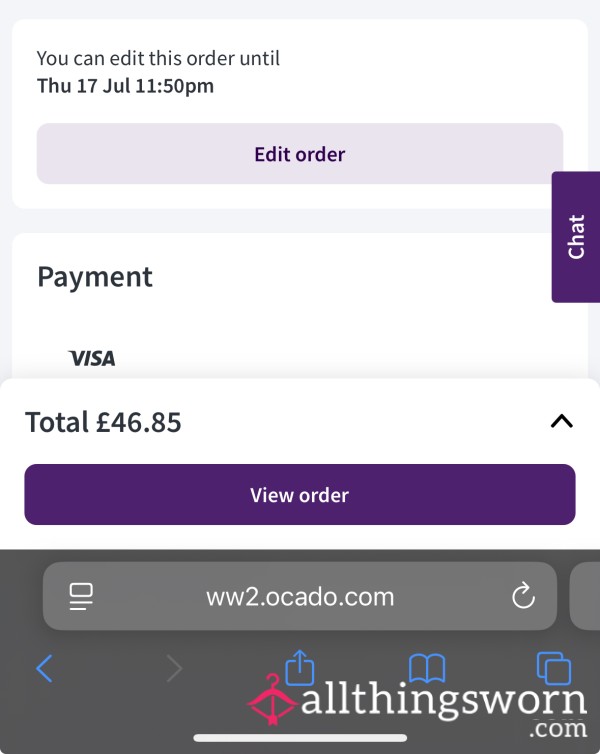Viewport: 600px width, 754px height.
Task: Select the VISA card logo
Action: pos(92,358)
